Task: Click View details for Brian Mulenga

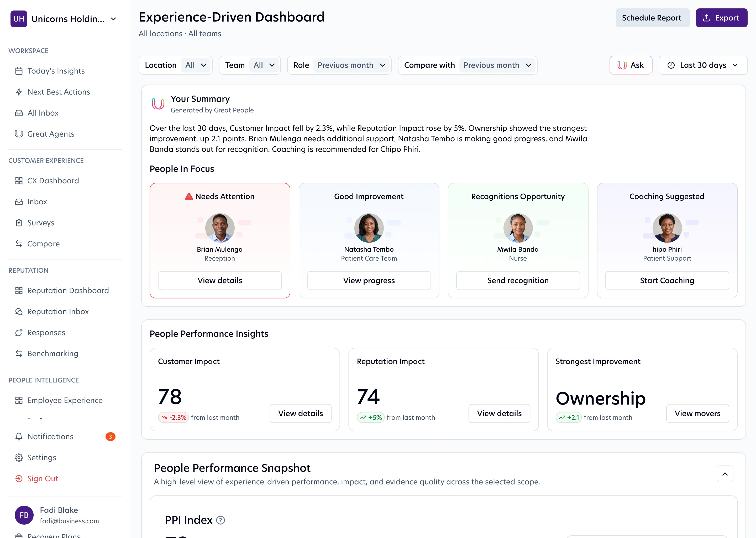Action: (220, 281)
